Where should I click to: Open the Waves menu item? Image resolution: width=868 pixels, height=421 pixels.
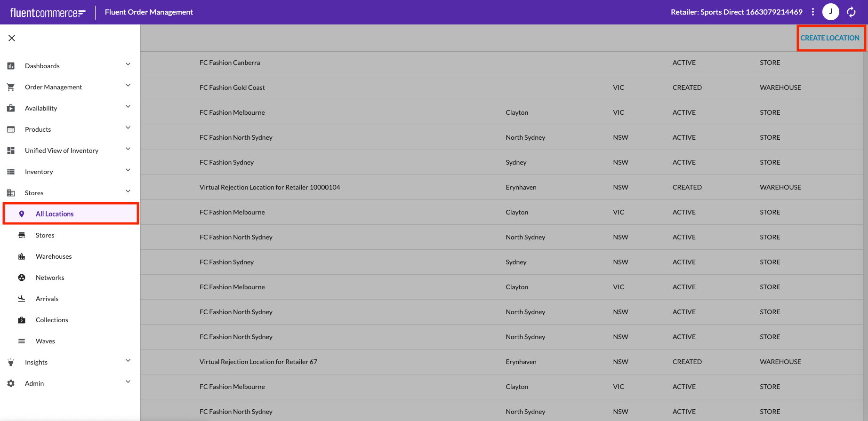pos(45,341)
